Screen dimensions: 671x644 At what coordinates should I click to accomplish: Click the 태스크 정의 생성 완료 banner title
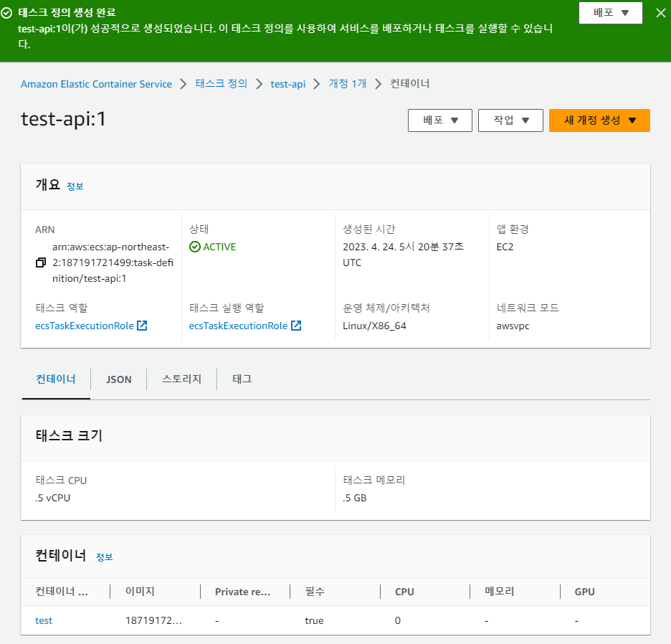(67, 12)
